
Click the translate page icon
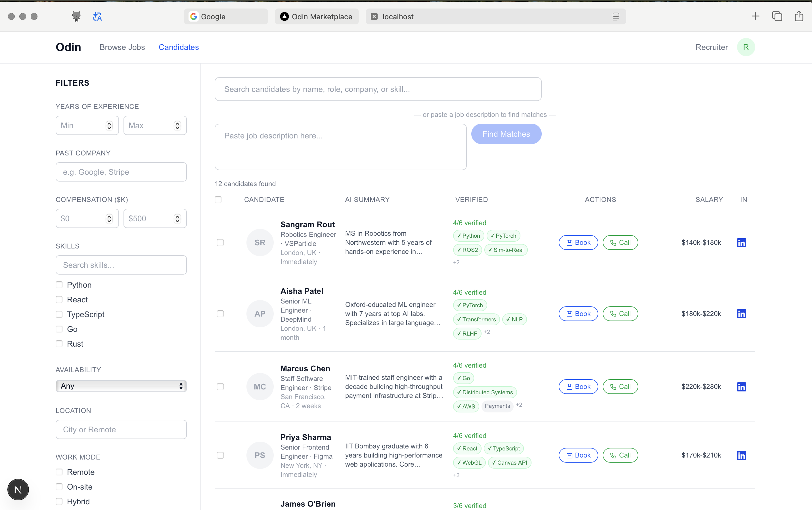(x=97, y=16)
